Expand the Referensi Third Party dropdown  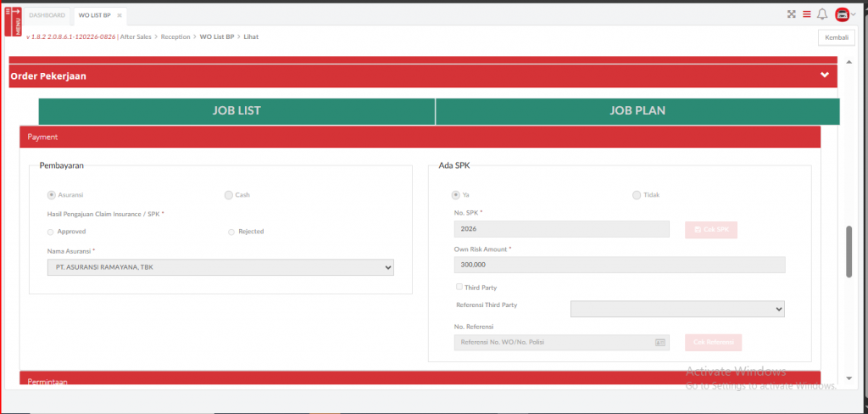pos(677,309)
